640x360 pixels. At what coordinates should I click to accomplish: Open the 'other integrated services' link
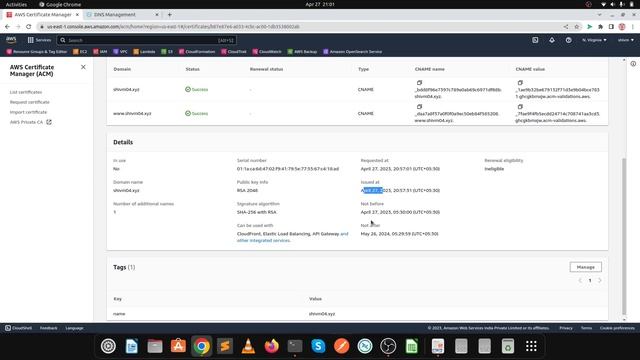pos(263,240)
